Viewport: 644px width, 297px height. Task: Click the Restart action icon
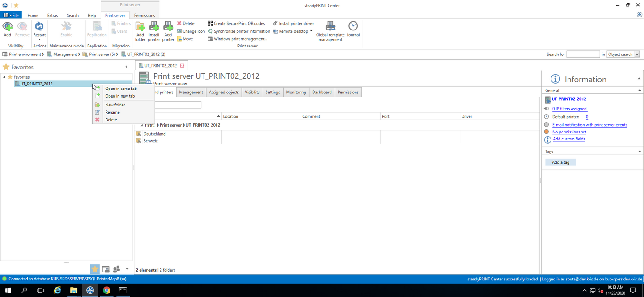pyautogui.click(x=39, y=26)
